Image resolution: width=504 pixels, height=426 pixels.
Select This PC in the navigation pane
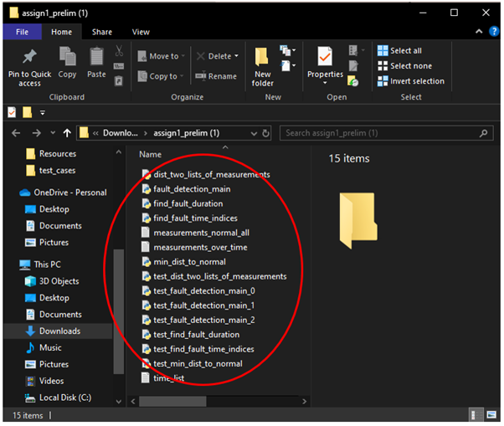(40, 264)
